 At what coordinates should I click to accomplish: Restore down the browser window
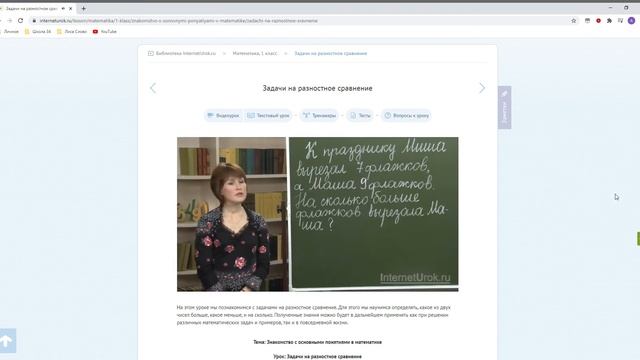click(x=626, y=7)
